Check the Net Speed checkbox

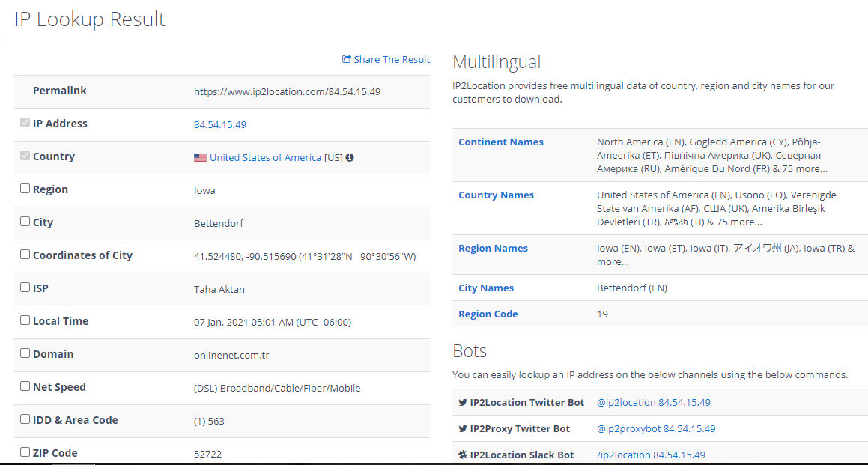(x=25, y=386)
